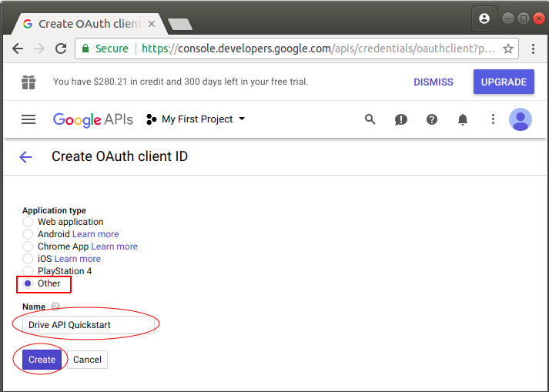This screenshot has width=549, height=392.
Task: Click the Name input field
Action: pyautogui.click(x=89, y=325)
